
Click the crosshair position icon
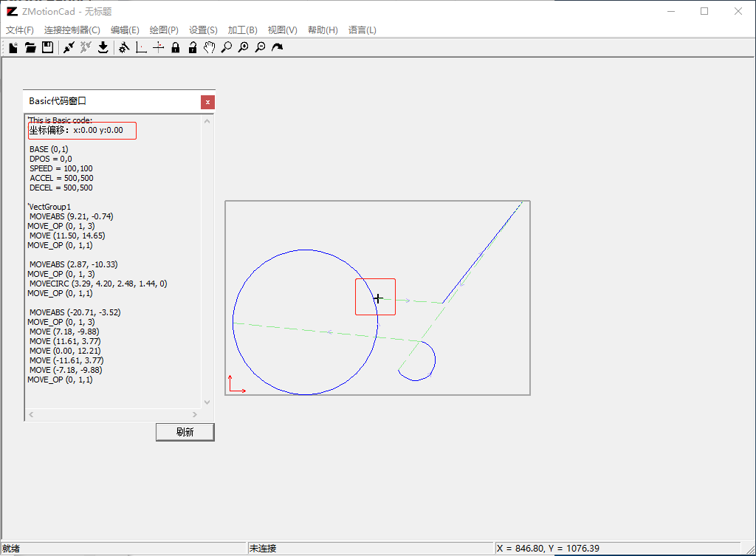click(158, 47)
